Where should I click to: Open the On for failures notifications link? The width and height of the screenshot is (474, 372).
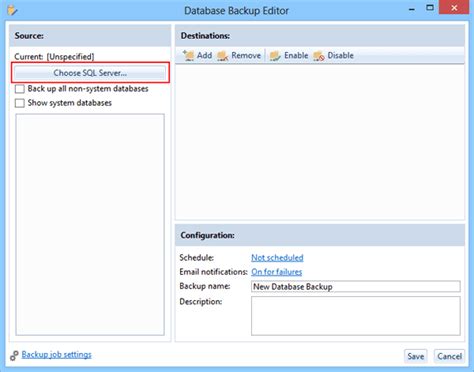(276, 272)
